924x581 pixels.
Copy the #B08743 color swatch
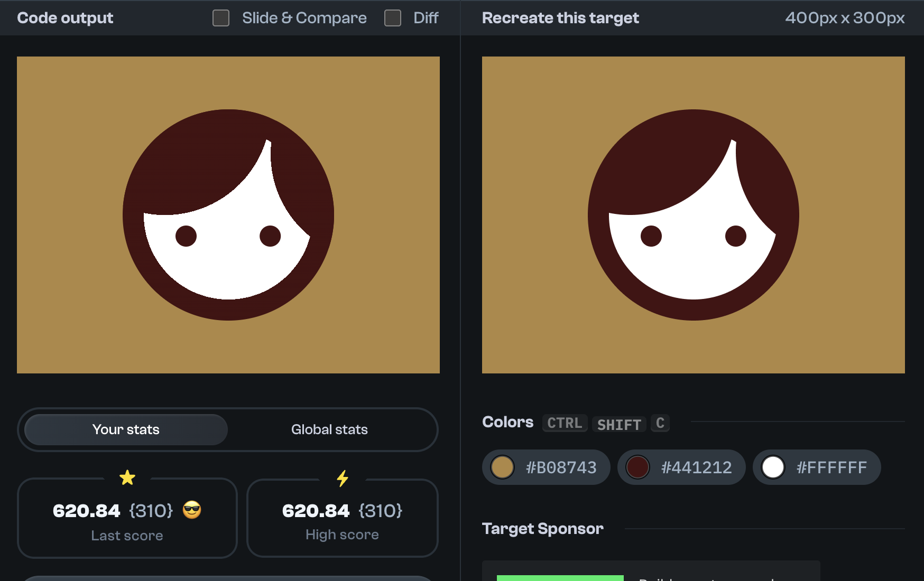(x=546, y=467)
